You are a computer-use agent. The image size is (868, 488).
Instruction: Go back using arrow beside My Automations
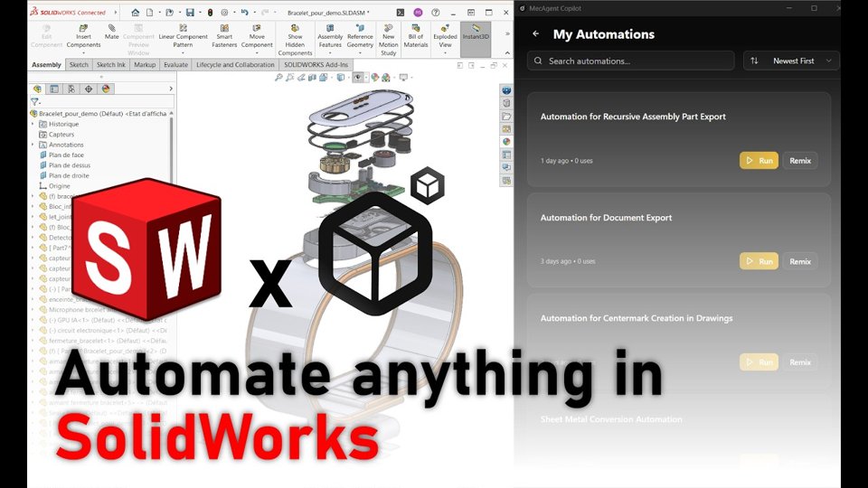(536, 33)
